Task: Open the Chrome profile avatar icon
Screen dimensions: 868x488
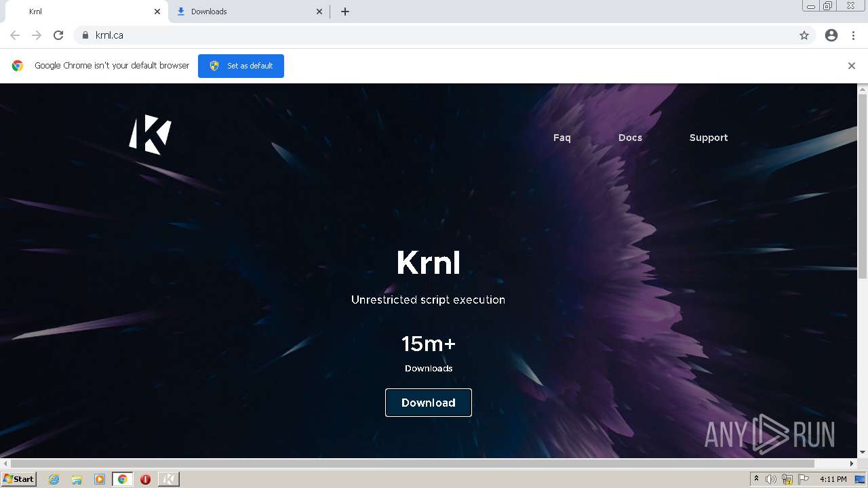Action: pyautogui.click(x=831, y=35)
